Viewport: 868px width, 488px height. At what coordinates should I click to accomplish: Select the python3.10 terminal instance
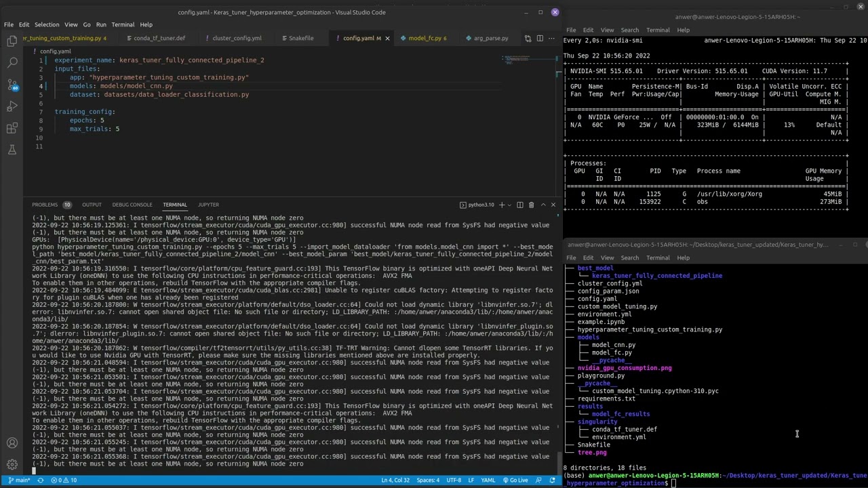point(477,205)
